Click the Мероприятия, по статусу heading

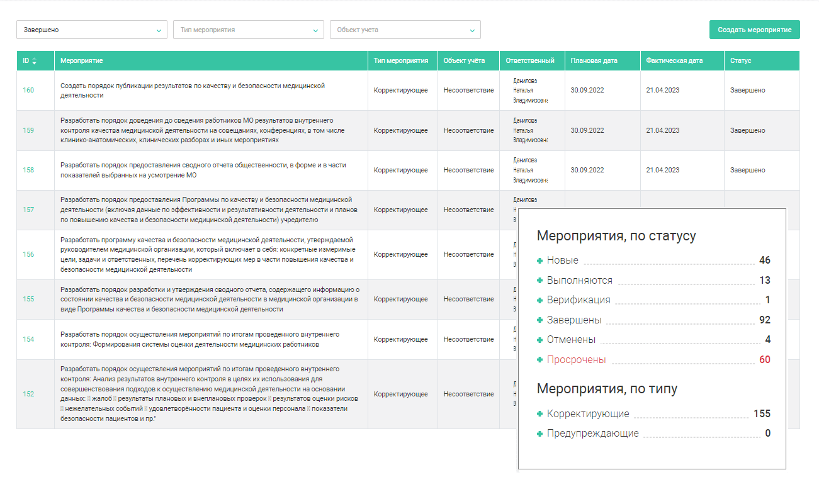(x=616, y=236)
